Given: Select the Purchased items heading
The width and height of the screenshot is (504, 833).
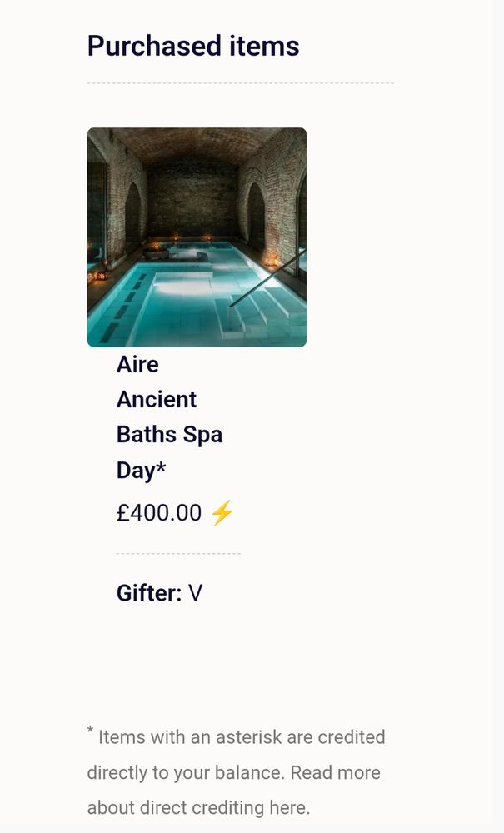Looking at the screenshot, I should [193, 46].
